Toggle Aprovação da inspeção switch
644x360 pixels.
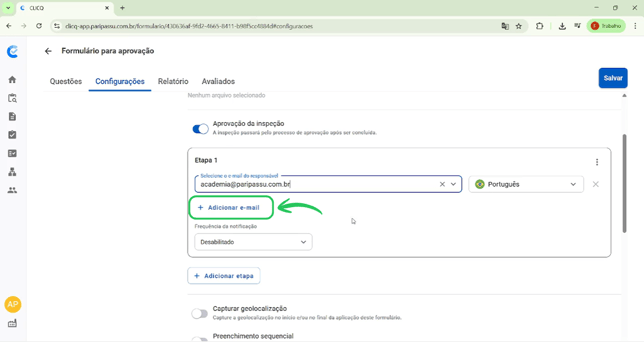pos(200,129)
